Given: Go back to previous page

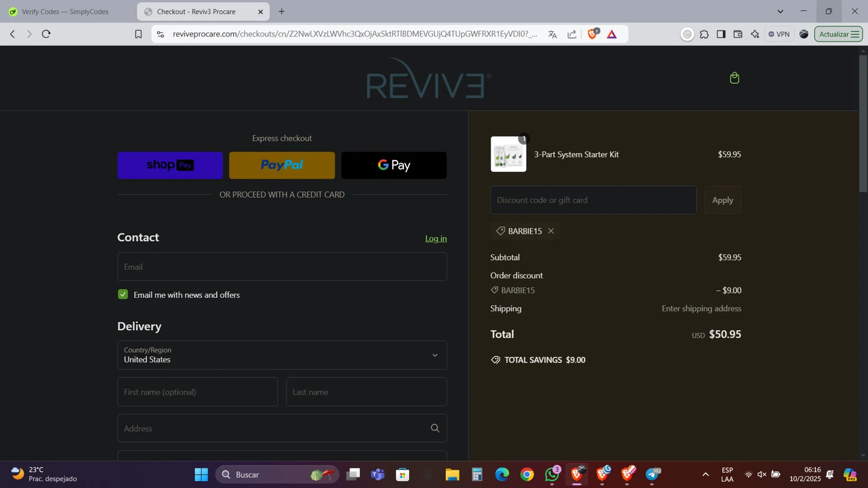Looking at the screenshot, I should (12, 34).
